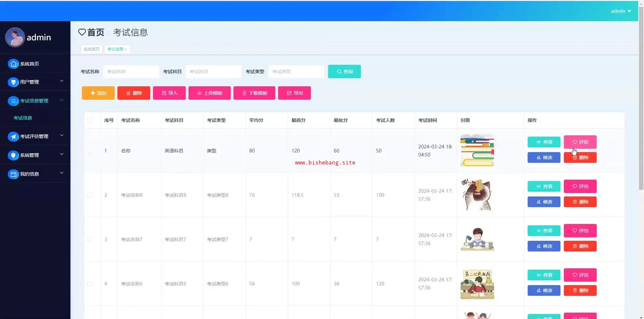Click the 导入 import button
This screenshot has height=319, width=644.
169,93
